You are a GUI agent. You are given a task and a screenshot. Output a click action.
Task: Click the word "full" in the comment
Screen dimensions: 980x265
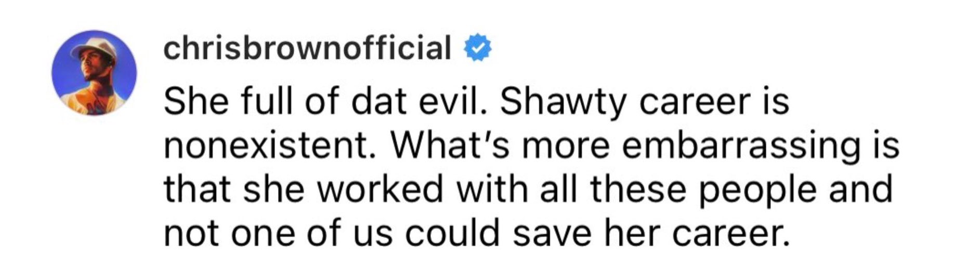(268, 101)
